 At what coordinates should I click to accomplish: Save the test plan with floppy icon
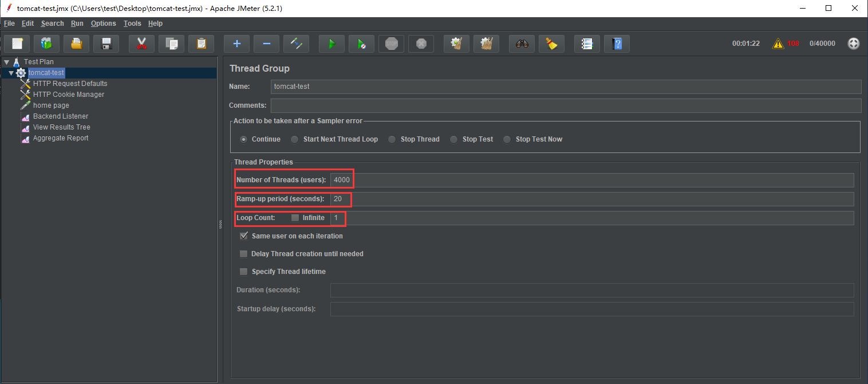pyautogui.click(x=106, y=44)
